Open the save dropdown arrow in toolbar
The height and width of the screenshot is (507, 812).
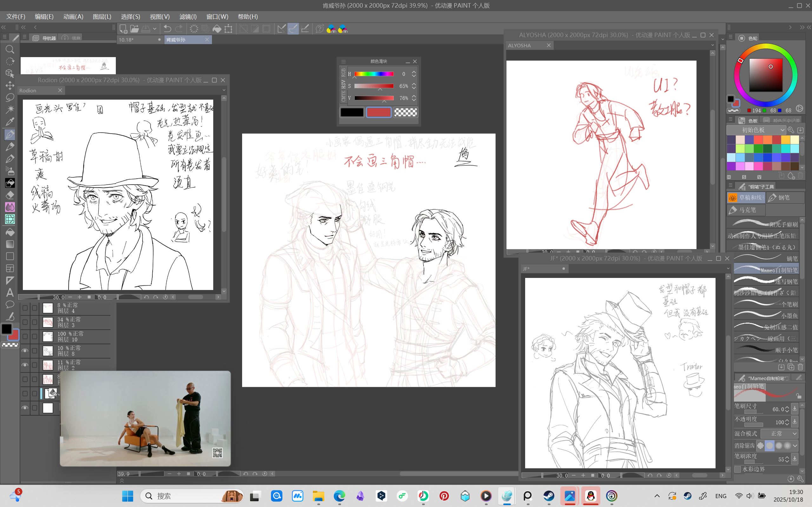(155, 29)
